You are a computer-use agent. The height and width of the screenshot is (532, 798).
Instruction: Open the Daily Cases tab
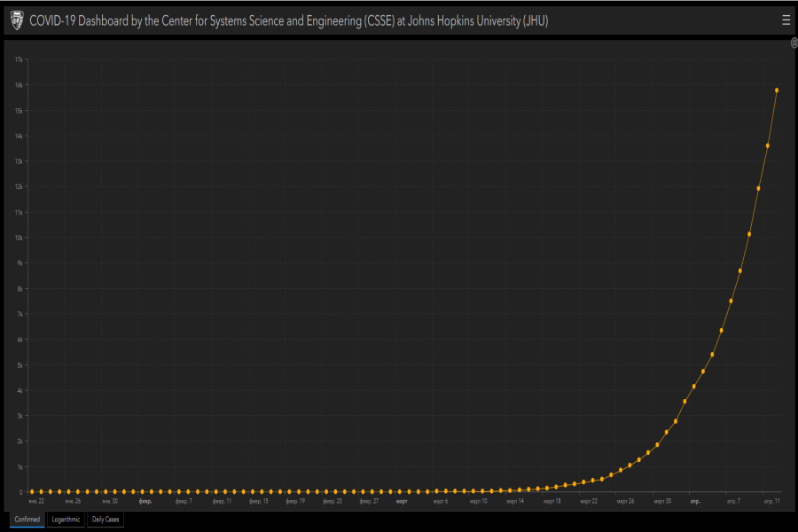(106, 519)
